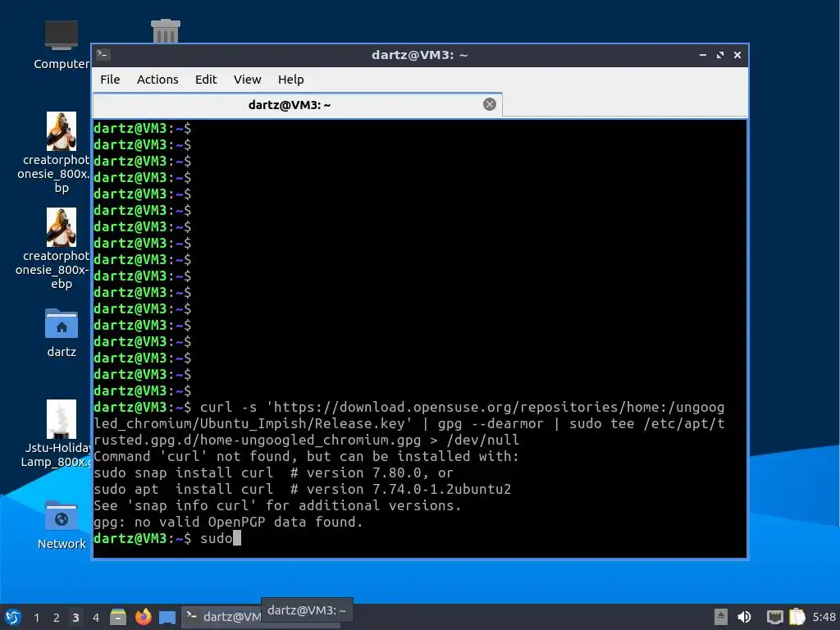
Task: Close the terminal window
Action: pos(737,55)
